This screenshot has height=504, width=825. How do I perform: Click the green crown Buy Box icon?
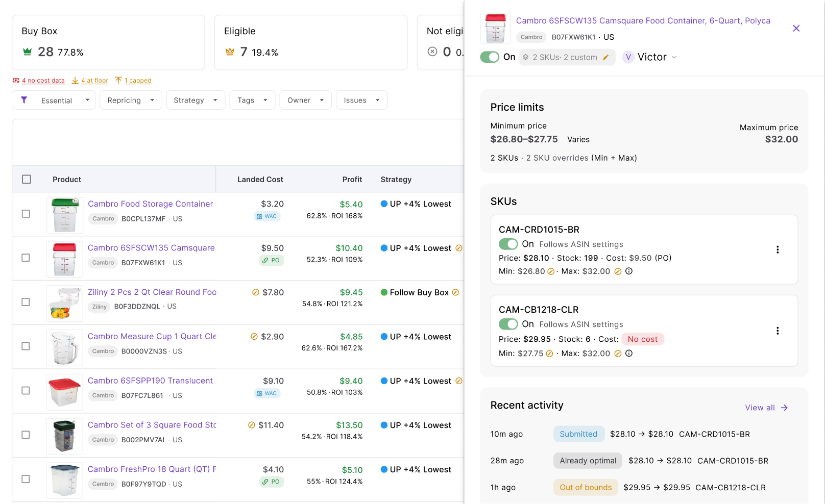28,52
